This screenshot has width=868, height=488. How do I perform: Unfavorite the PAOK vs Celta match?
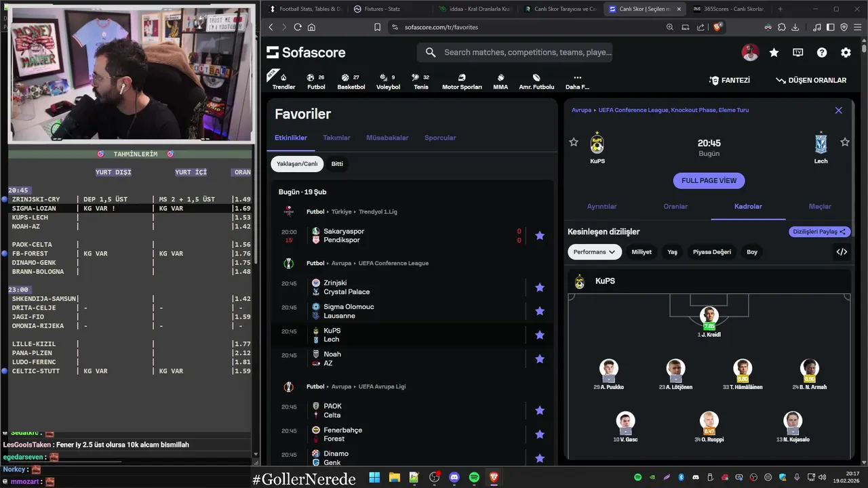[x=540, y=410]
